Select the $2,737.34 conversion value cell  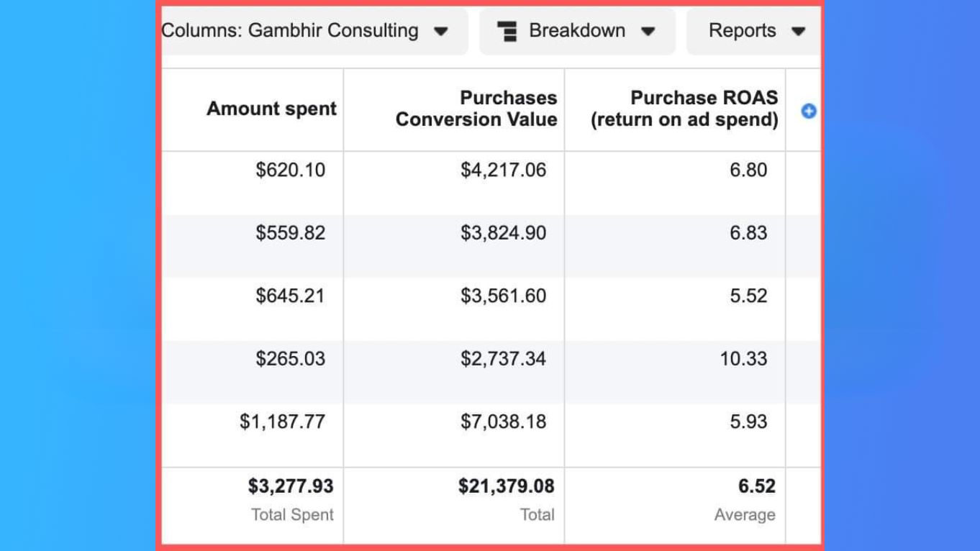[503, 358]
